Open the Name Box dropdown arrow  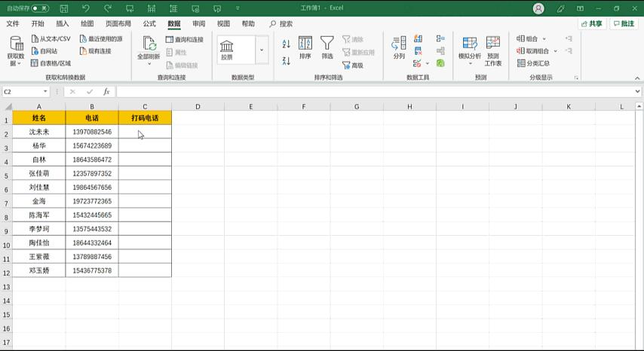45,91
